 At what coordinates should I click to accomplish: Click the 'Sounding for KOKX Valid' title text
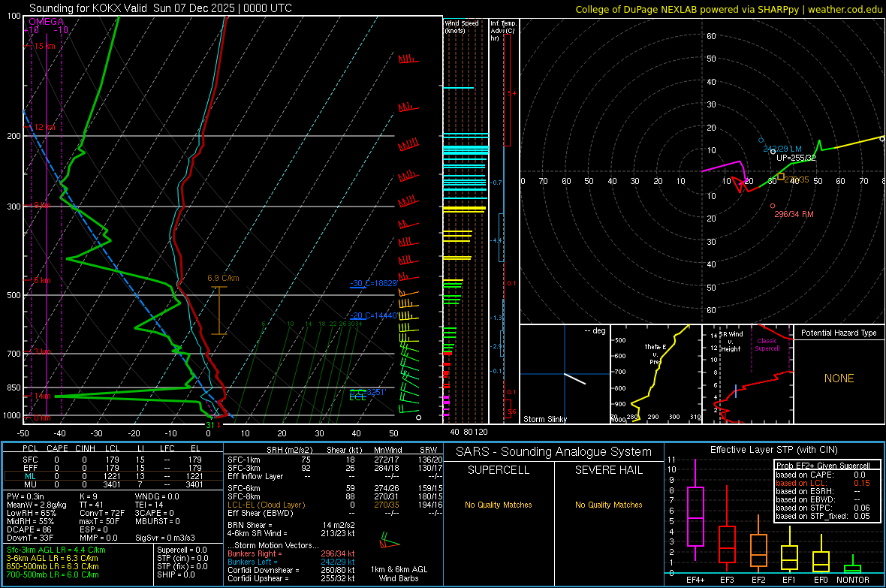click(89, 8)
